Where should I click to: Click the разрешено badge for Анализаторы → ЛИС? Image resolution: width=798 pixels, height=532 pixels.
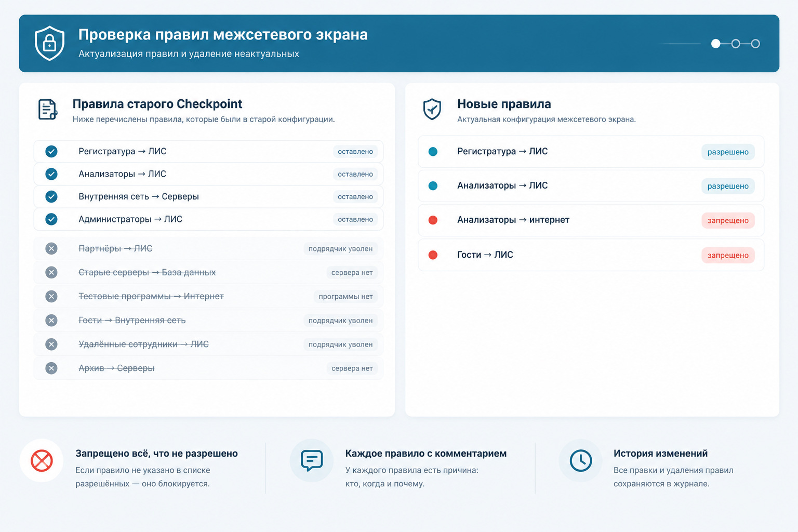(x=728, y=186)
